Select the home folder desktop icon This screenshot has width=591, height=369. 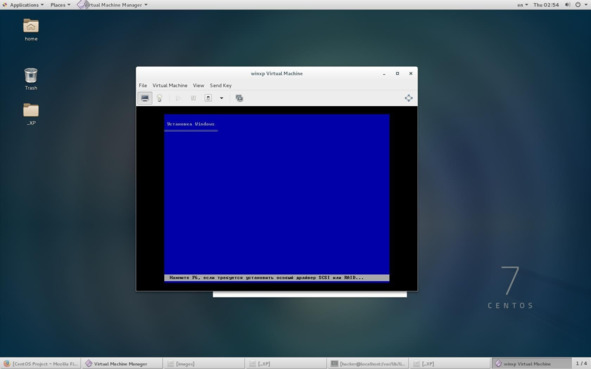click(31, 29)
